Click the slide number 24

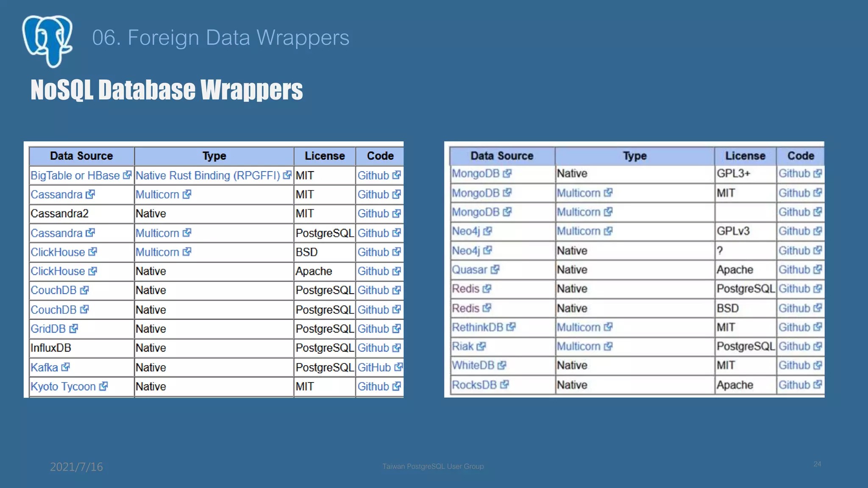(x=818, y=464)
